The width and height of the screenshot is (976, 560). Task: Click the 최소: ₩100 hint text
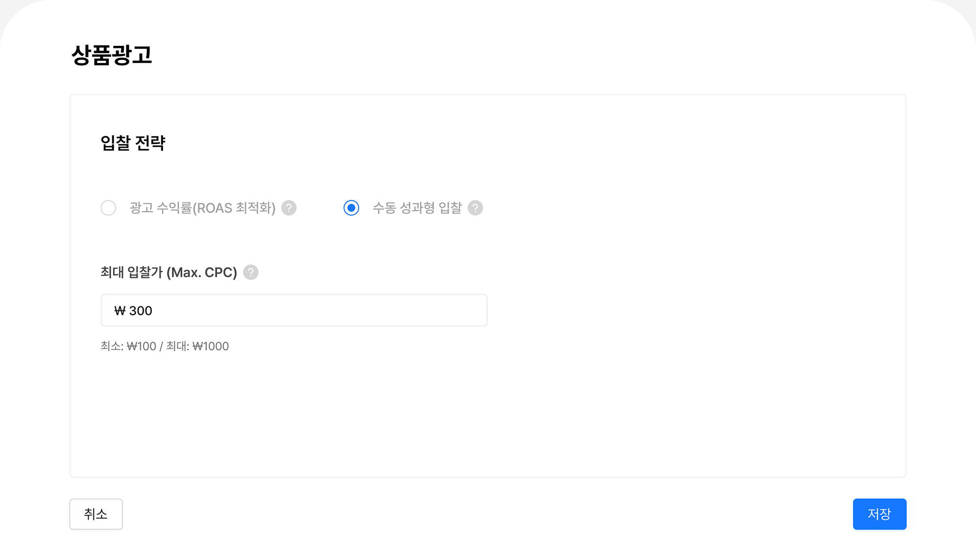click(x=128, y=346)
